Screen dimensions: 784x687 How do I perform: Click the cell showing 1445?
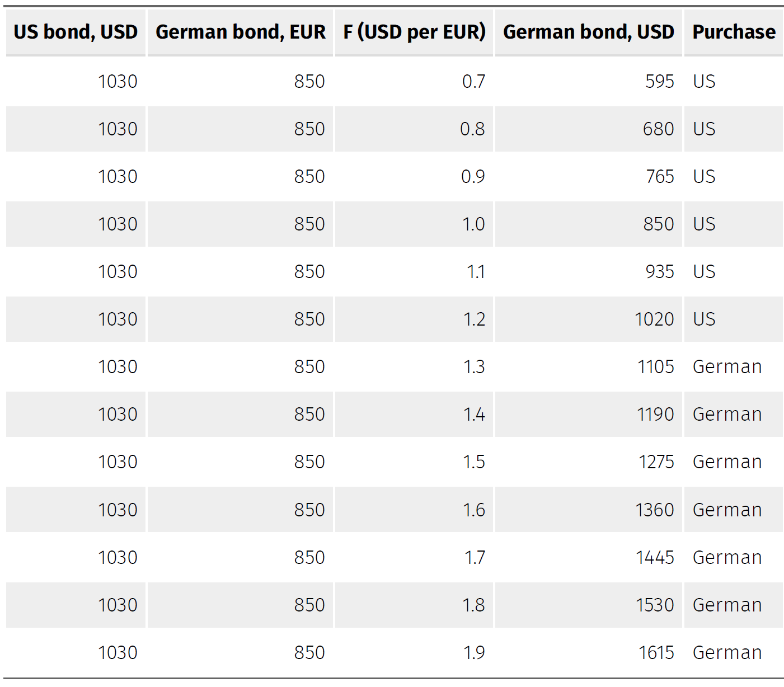point(655,558)
